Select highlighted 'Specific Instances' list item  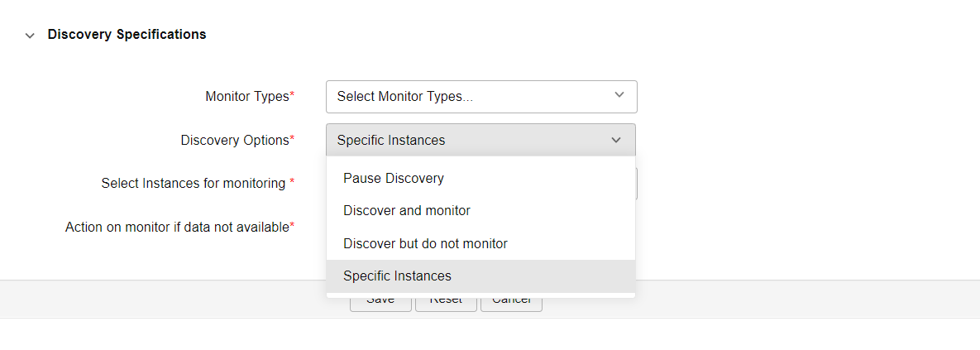[x=397, y=276]
